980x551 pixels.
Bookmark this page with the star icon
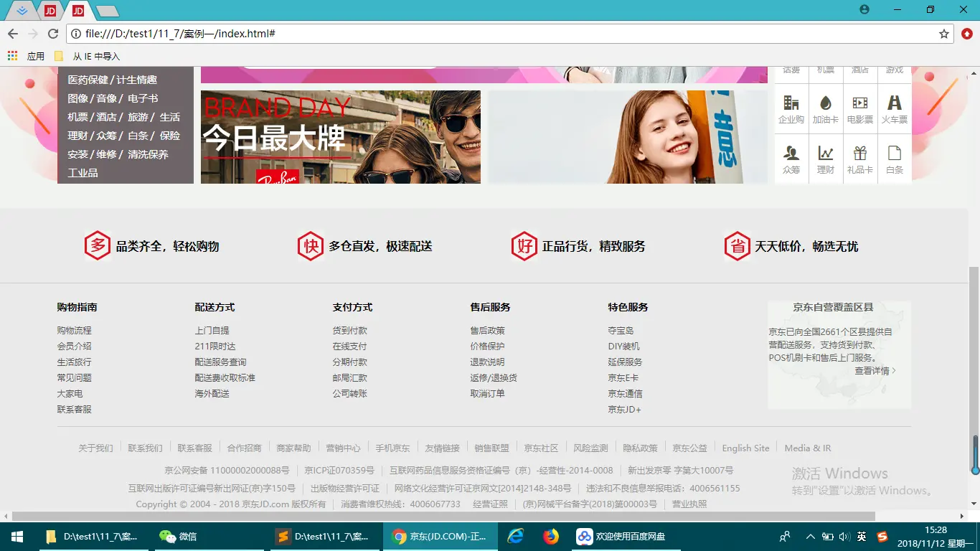[944, 34]
